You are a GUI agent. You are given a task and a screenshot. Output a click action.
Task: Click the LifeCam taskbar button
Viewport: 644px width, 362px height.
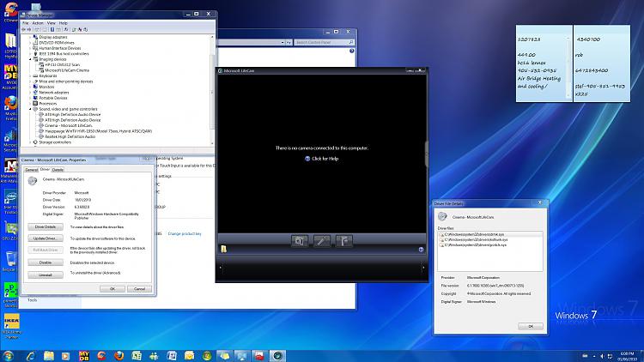coord(277,356)
